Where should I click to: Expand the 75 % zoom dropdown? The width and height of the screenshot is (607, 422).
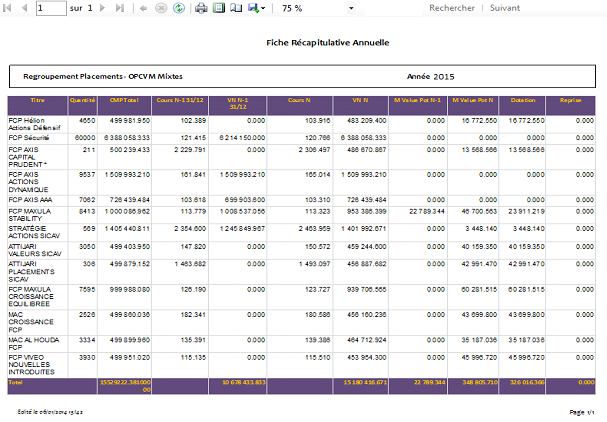[351, 8]
